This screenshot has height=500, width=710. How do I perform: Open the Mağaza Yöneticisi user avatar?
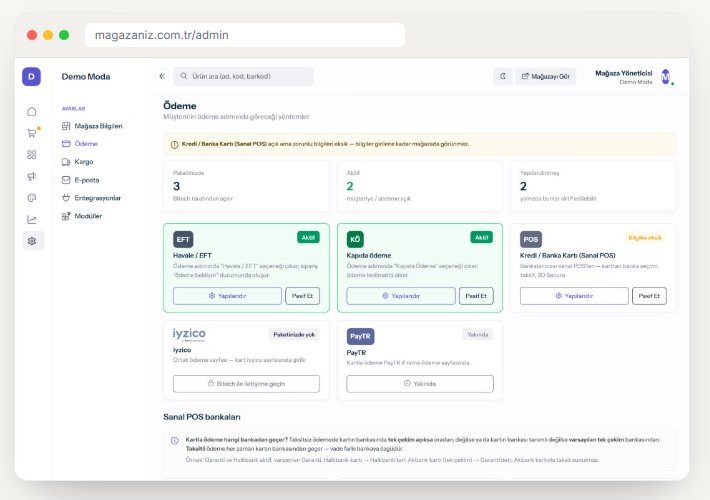(x=666, y=77)
